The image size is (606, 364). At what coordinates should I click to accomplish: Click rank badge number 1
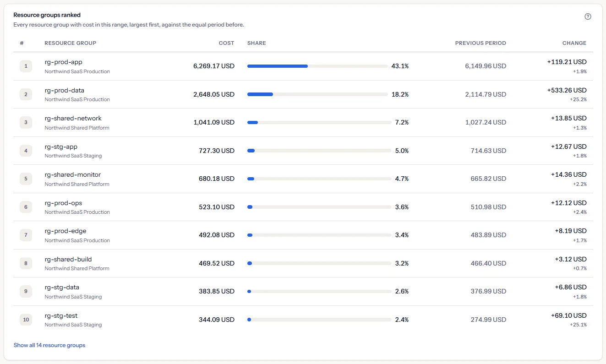click(26, 66)
